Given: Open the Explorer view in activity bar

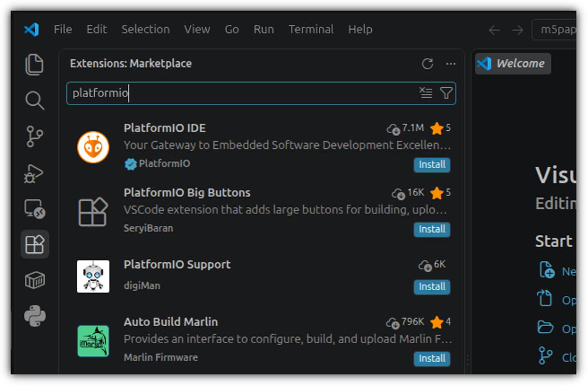Looking at the screenshot, I should coord(34,65).
